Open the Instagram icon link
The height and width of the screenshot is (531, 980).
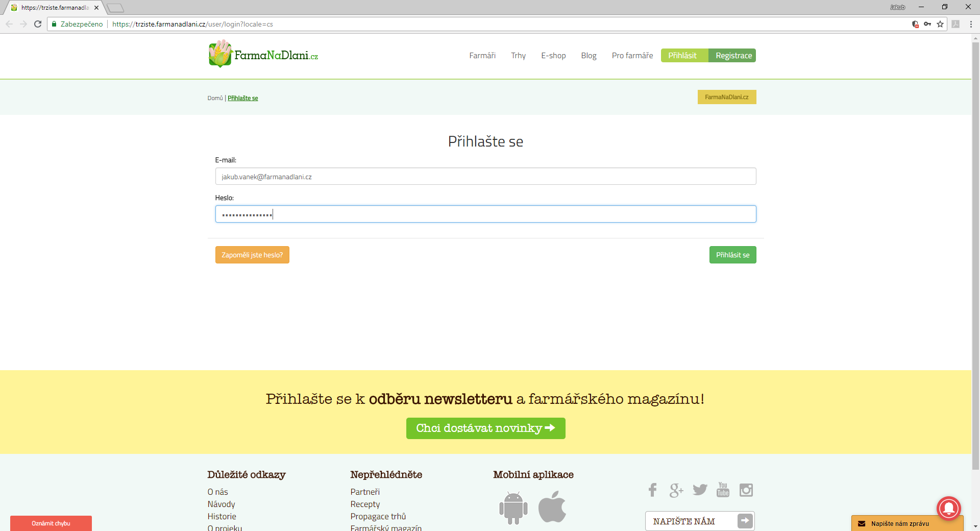746,490
